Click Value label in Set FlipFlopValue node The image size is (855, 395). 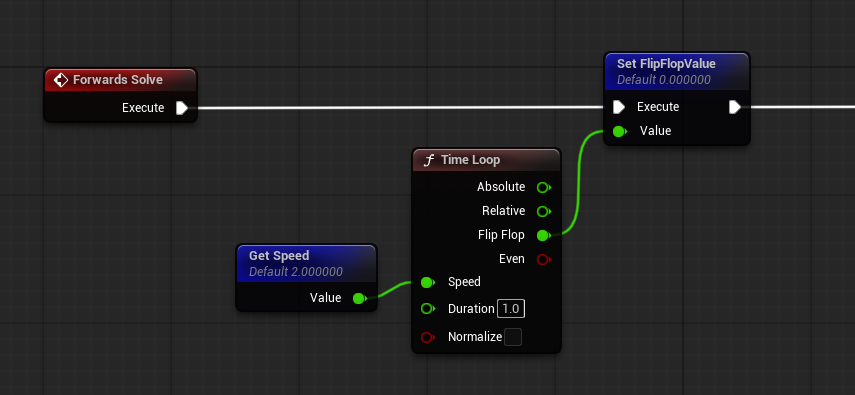(655, 131)
